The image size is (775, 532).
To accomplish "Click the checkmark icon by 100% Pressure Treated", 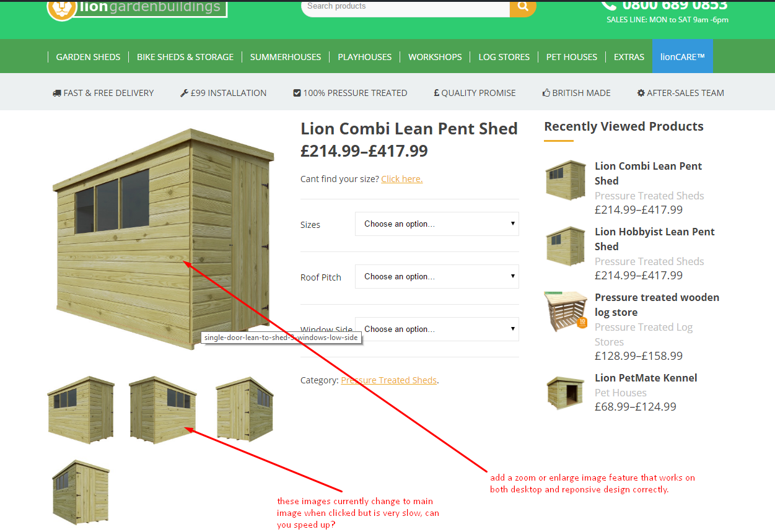I will (x=297, y=93).
